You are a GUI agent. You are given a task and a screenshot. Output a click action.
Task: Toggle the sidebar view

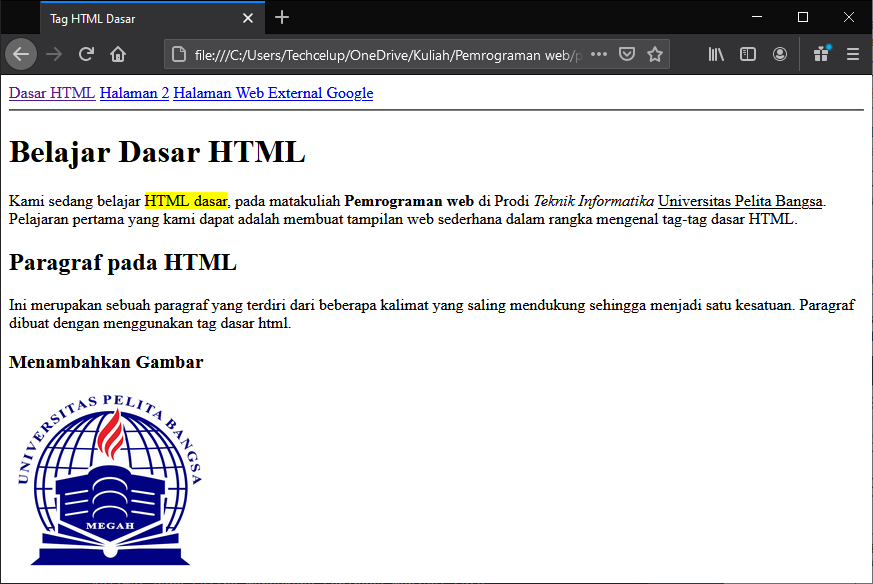pos(748,54)
